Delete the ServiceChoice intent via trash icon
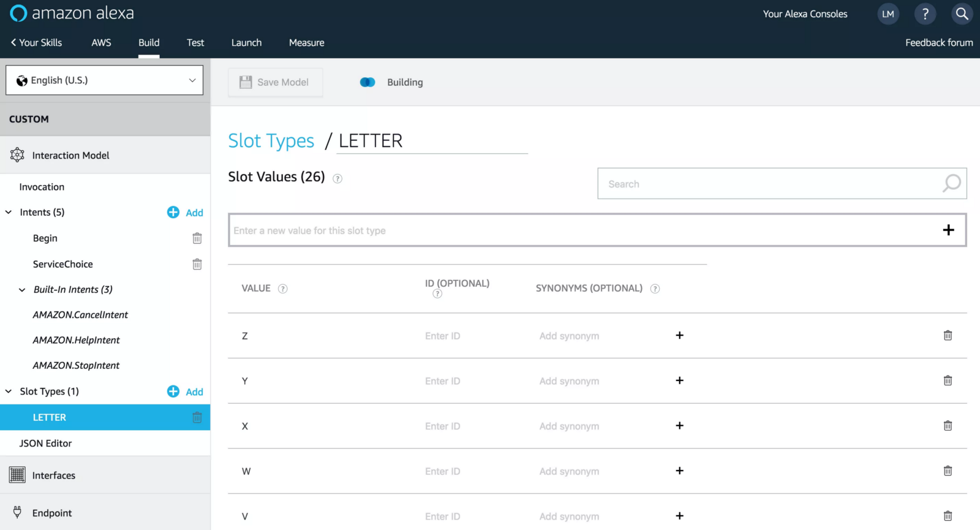 point(197,264)
